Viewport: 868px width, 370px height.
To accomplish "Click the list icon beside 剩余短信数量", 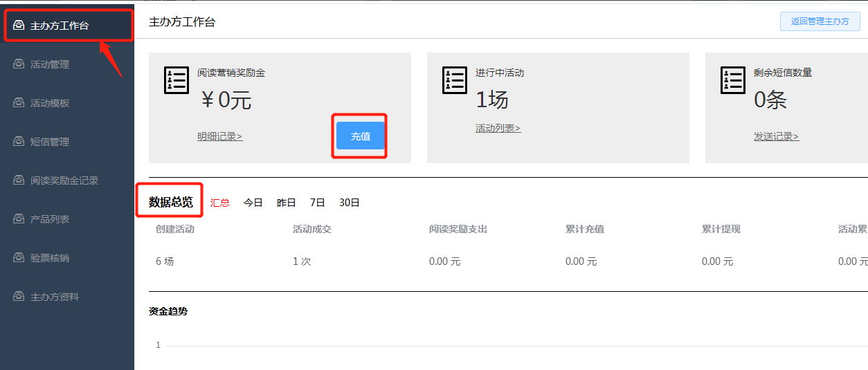I will pos(732,80).
